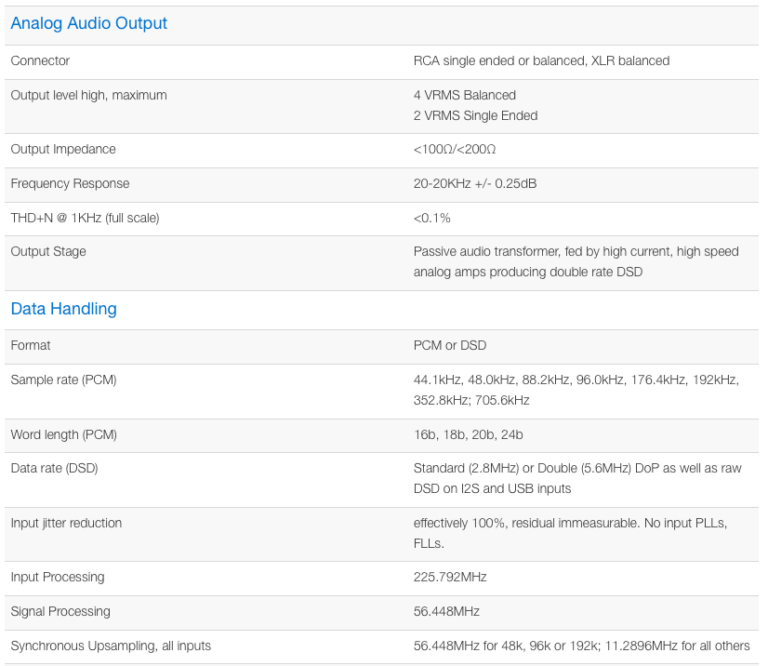Click the Data Handling section heading

tap(63, 309)
